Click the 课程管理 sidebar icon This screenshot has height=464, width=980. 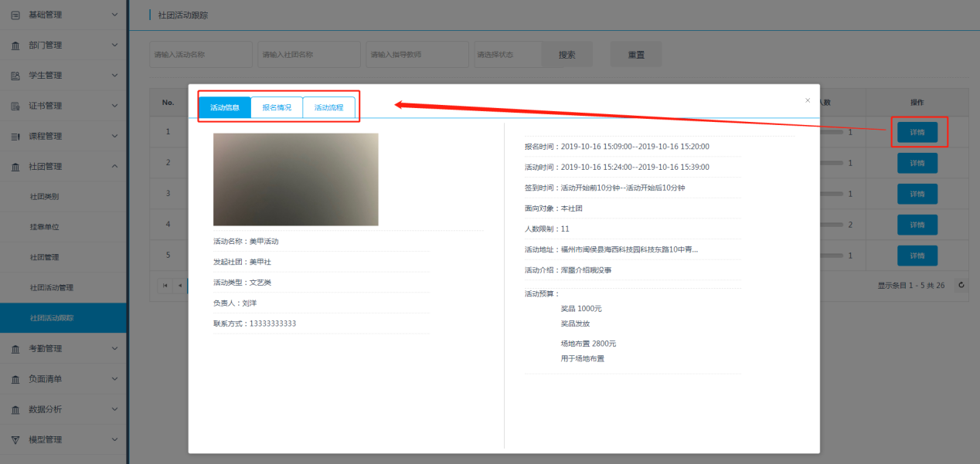[15, 137]
